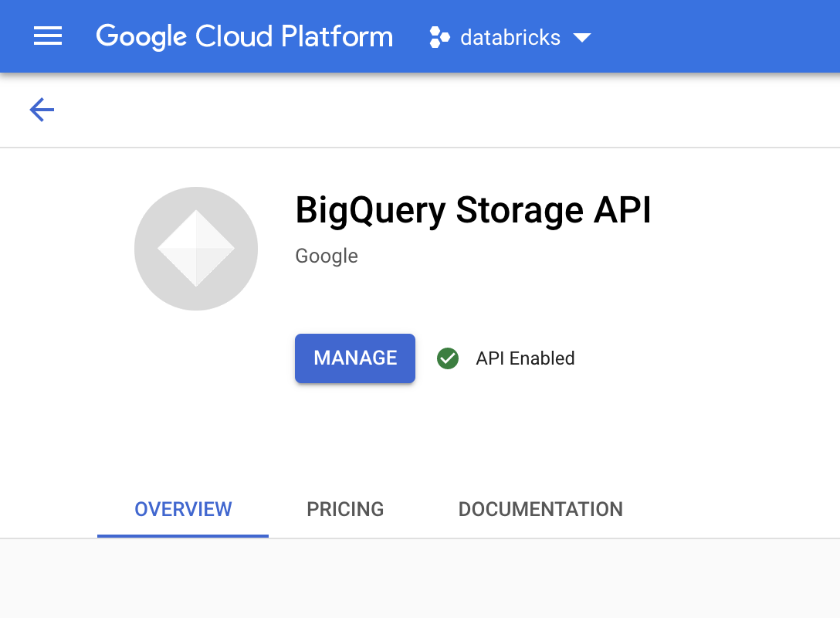Expand the caret beside the databricks name
The width and height of the screenshot is (840, 618).
pyautogui.click(x=584, y=36)
